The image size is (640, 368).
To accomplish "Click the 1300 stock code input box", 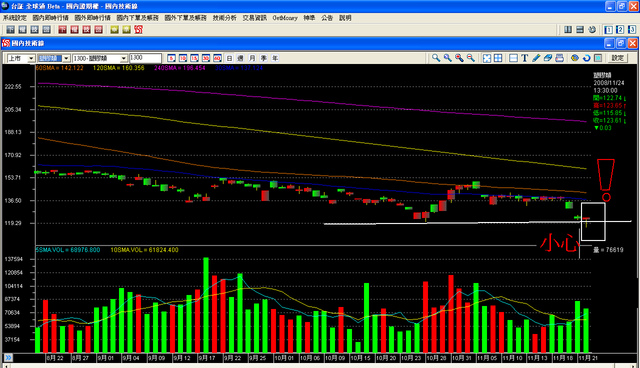I will [x=145, y=58].
